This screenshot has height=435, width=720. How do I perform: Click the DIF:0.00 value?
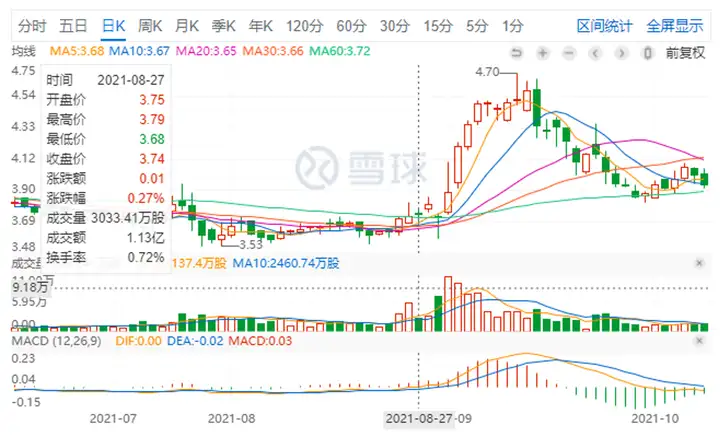[x=138, y=341]
